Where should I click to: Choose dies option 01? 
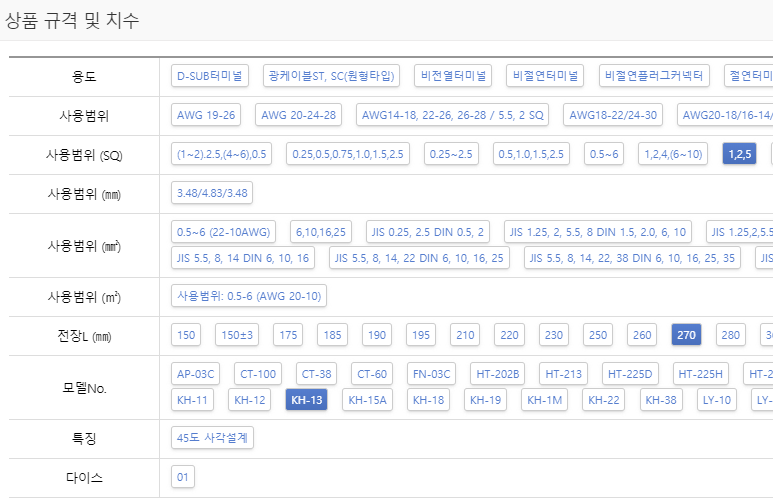click(182, 477)
